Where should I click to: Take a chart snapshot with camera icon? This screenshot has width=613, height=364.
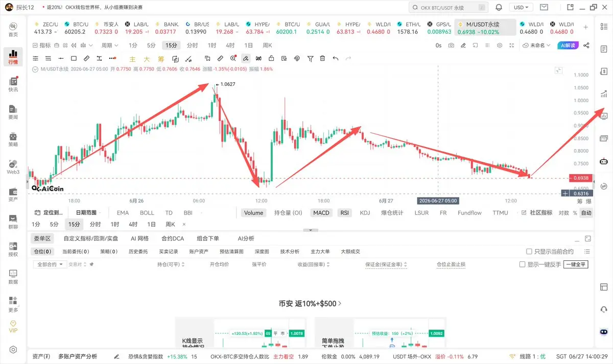click(451, 45)
